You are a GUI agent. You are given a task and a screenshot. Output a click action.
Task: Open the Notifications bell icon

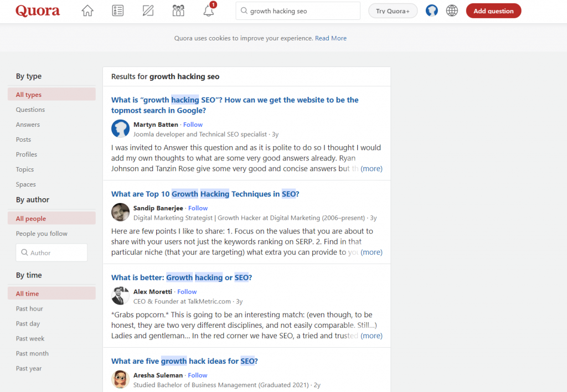(209, 10)
